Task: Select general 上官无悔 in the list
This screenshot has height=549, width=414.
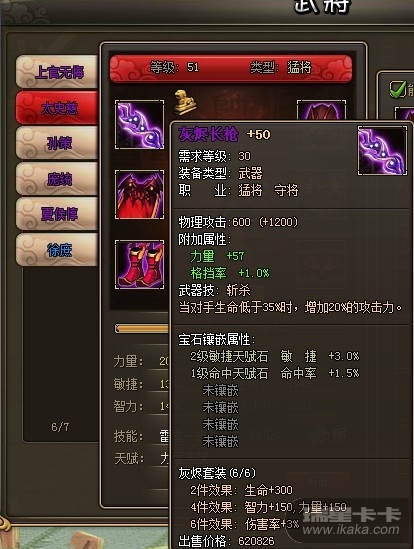Action: point(57,71)
